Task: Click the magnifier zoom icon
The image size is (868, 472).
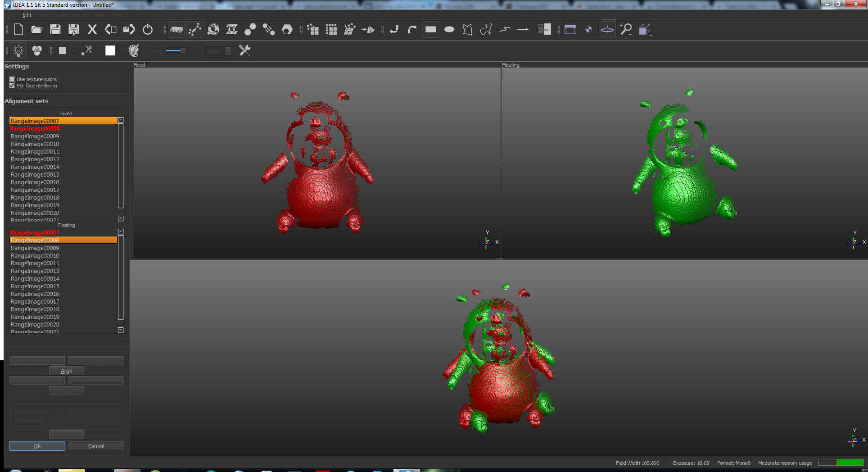Action: 626,30
